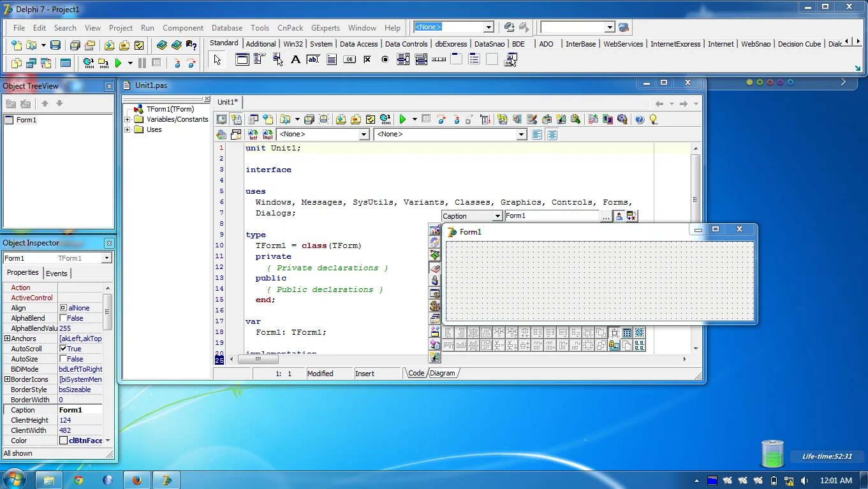The height and width of the screenshot is (489, 868).
Task: Click the Form1 caption value input field
Action: [x=552, y=216]
